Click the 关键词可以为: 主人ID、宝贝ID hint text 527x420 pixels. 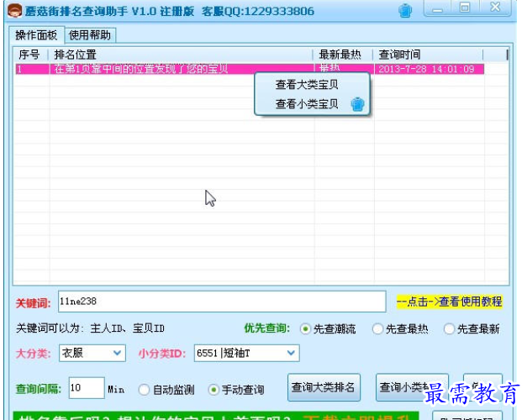pyautogui.click(x=91, y=328)
